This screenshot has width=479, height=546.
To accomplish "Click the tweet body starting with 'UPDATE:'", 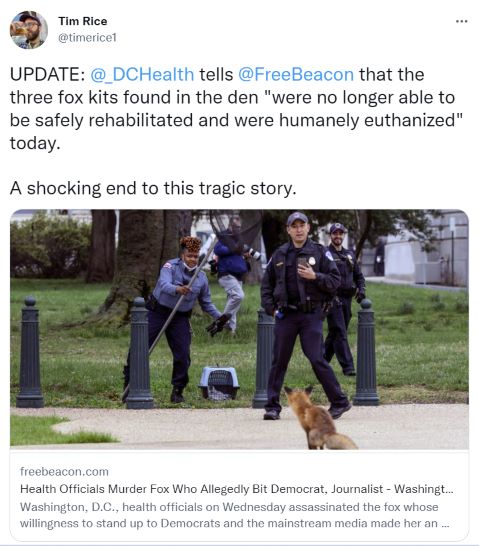I will [236, 109].
